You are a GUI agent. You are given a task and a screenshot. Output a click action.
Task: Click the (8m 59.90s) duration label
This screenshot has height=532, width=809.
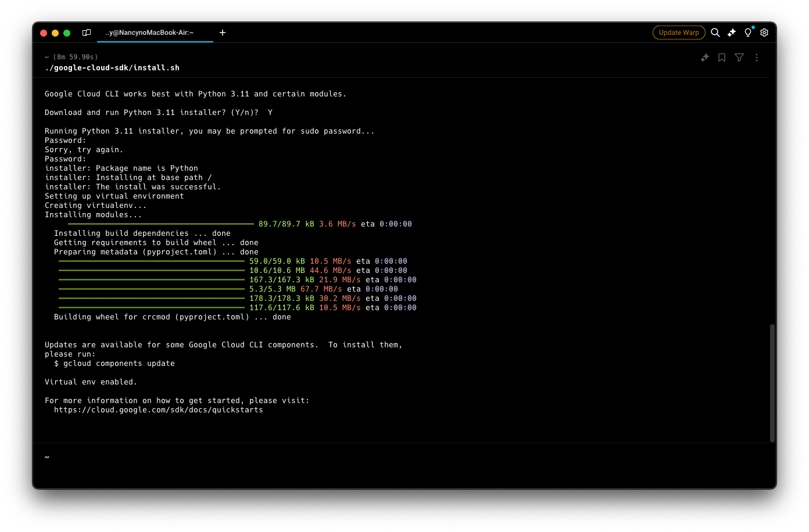tap(76, 57)
